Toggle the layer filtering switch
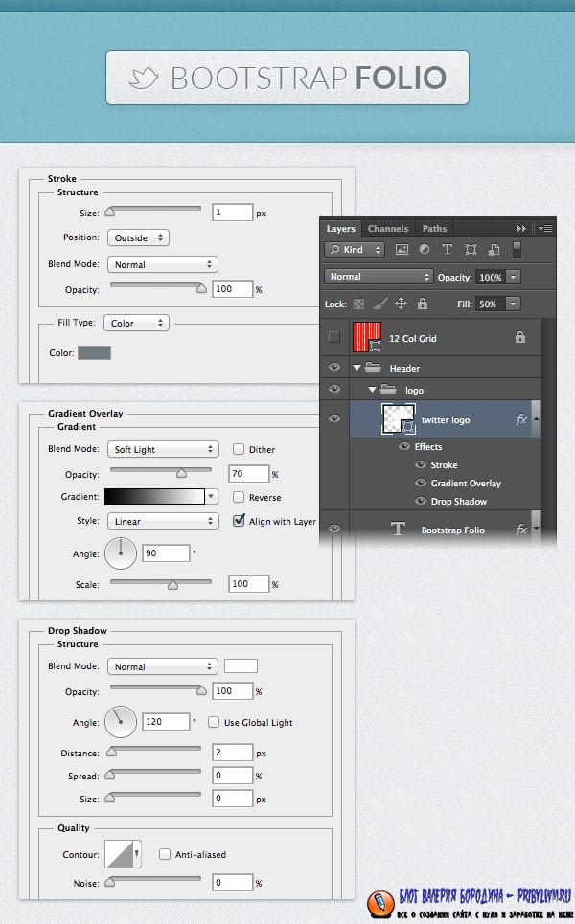Image resolution: width=575 pixels, height=924 pixels. (x=517, y=249)
